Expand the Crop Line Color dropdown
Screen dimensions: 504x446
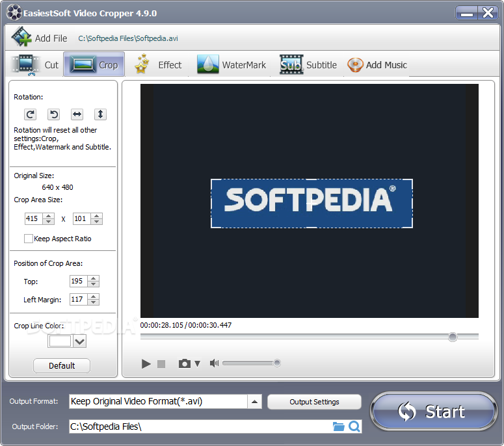tap(80, 341)
